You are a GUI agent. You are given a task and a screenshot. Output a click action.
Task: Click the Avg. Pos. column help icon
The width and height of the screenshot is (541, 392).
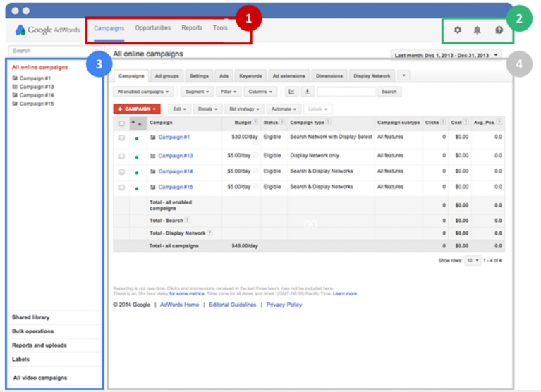click(499, 122)
